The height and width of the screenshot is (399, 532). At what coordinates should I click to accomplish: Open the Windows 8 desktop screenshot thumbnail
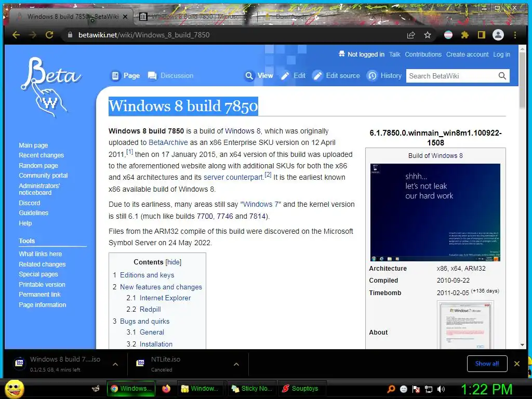pos(435,212)
